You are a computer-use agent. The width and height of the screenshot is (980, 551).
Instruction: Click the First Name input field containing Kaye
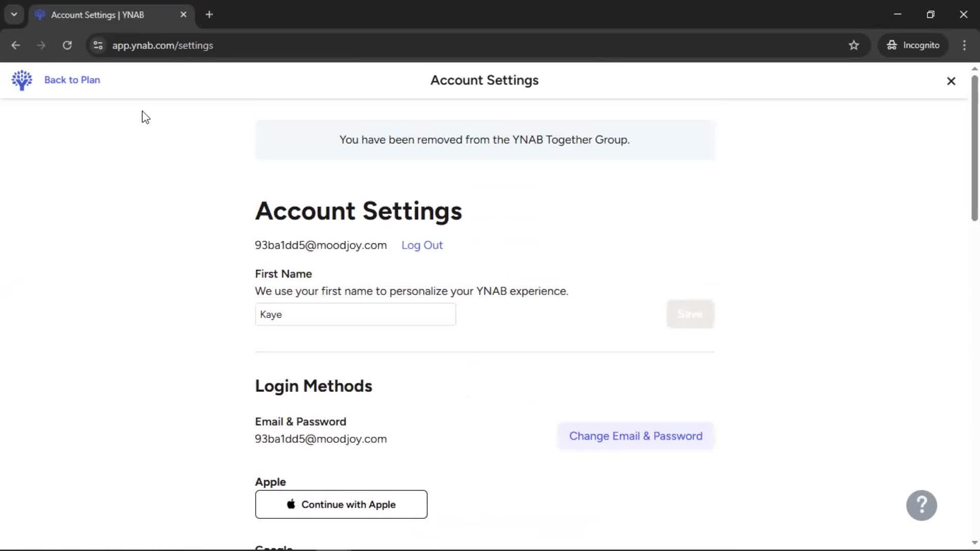pyautogui.click(x=355, y=314)
